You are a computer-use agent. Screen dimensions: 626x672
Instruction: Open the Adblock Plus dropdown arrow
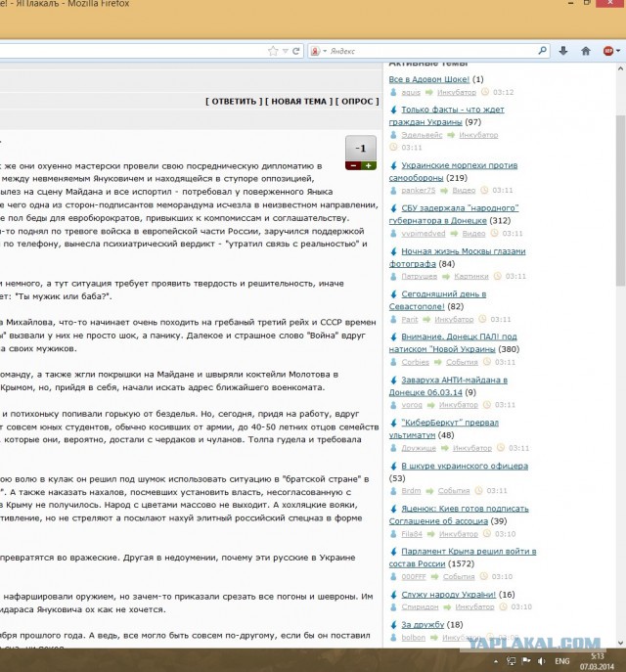[x=618, y=51]
